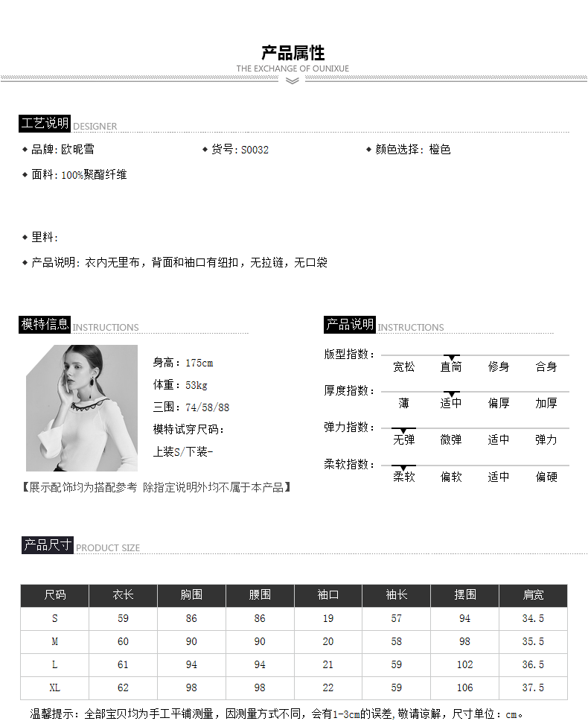Click the 衣长 column header
The image size is (588, 721).
[123, 595]
